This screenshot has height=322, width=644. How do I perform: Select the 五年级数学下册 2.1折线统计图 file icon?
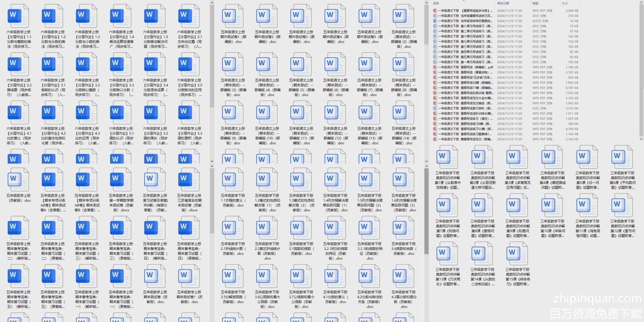233,228
